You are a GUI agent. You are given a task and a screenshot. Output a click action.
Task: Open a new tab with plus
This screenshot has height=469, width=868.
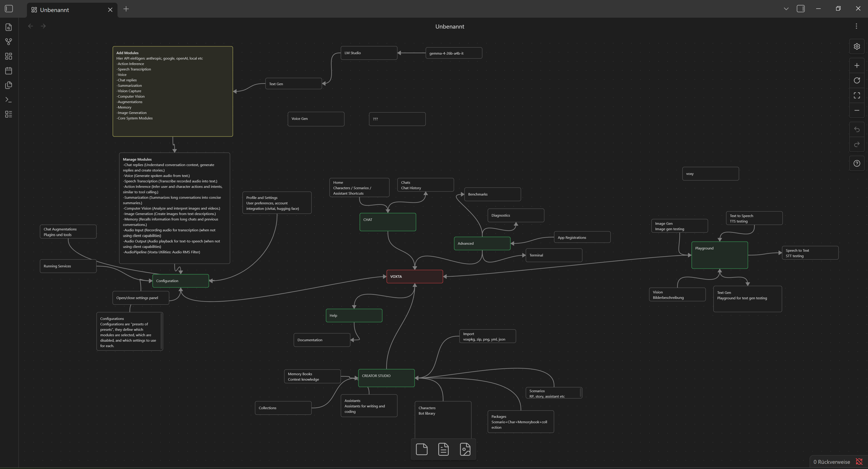(x=126, y=9)
